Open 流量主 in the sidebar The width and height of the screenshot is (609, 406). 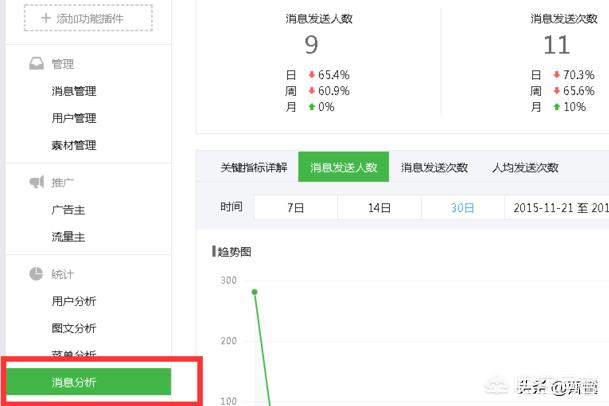click(68, 237)
